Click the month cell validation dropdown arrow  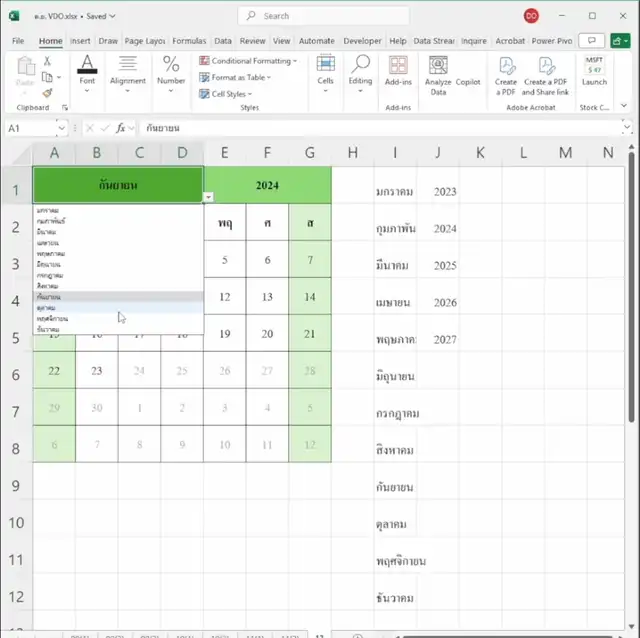208,197
